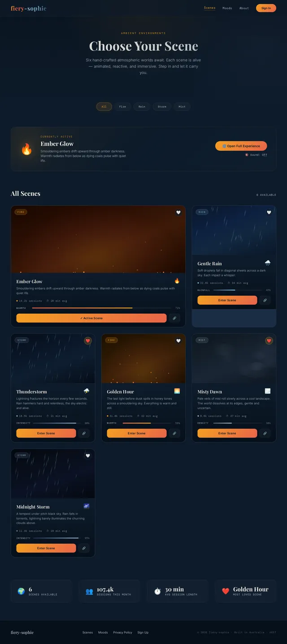The width and height of the screenshot is (287, 644).
Task: Click the Sign In button
Action: (266, 8)
